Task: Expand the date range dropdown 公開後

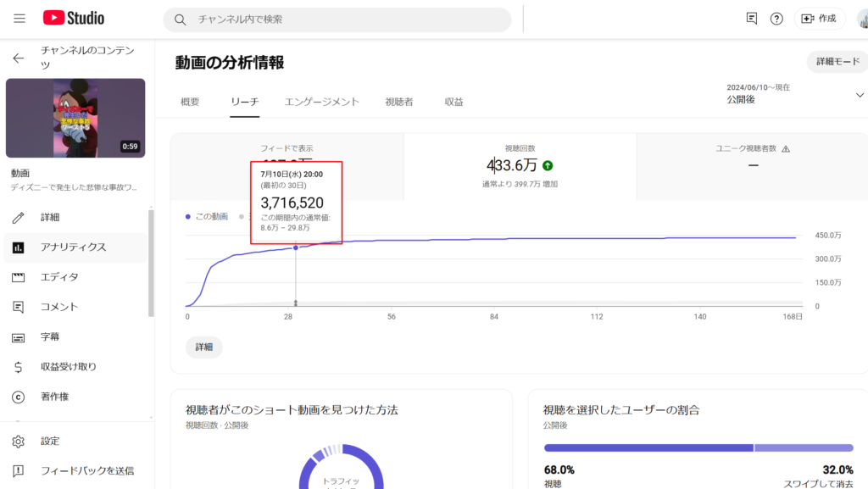Action: (860, 95)
